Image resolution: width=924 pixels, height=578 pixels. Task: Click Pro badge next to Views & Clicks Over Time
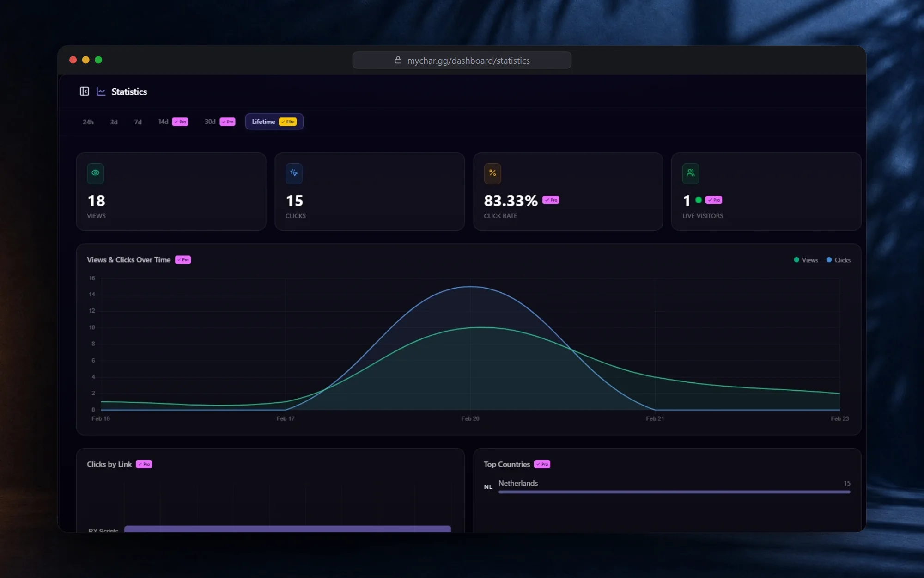183,260
